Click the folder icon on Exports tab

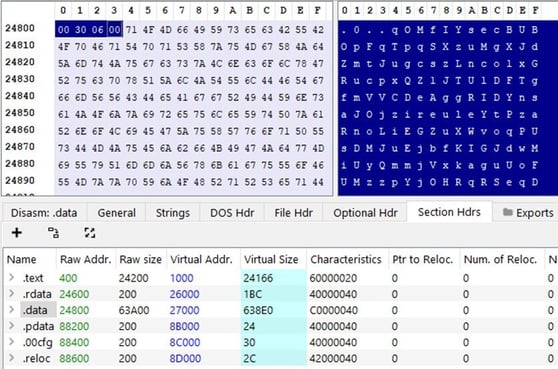pos(508,212)
